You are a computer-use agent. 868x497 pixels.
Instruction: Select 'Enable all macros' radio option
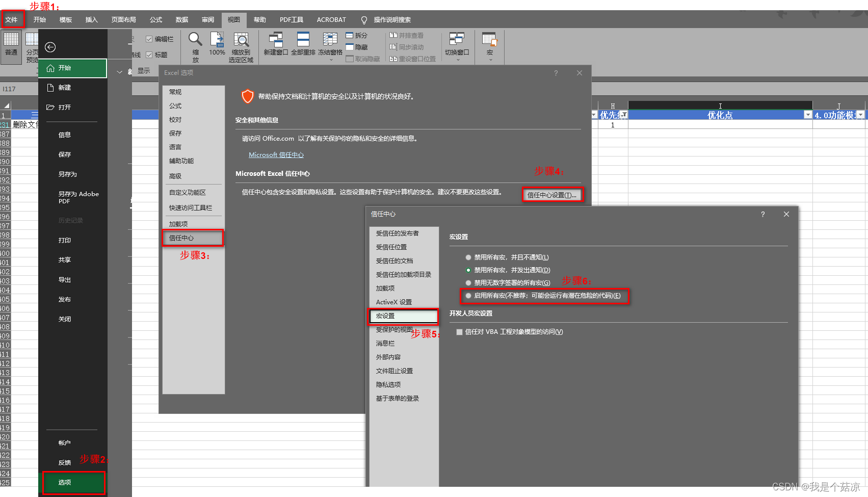468,296
